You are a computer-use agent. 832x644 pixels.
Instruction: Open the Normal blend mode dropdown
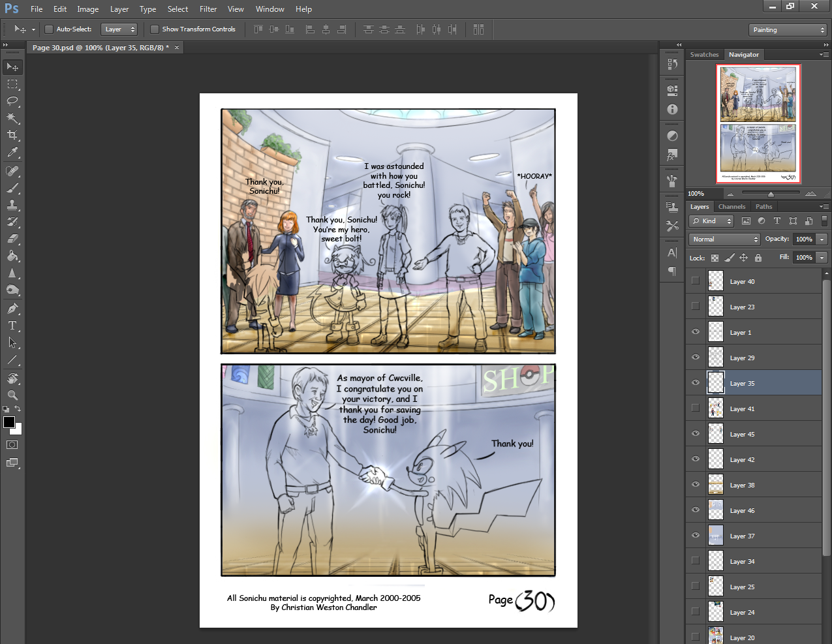point(724,239)
